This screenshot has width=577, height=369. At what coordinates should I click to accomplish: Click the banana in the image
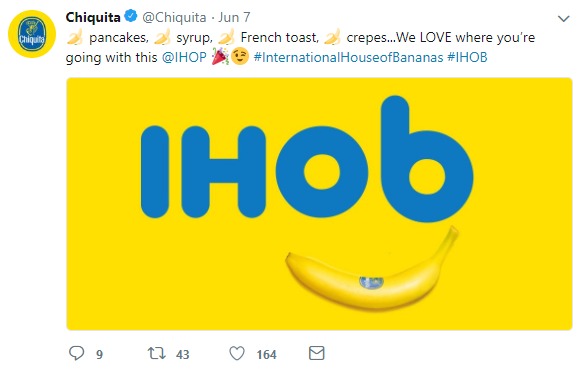point(372,270)
